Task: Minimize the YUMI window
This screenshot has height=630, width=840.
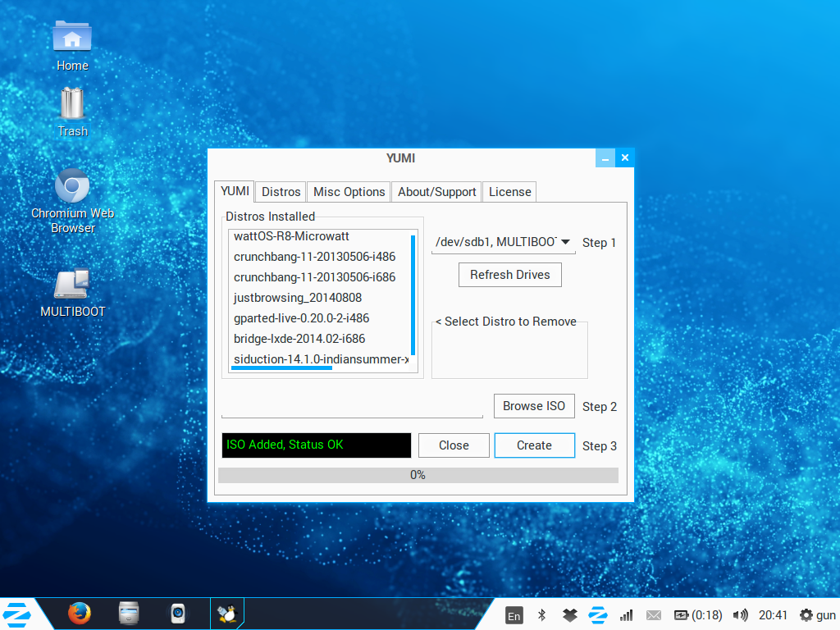Action: [605, 158]
